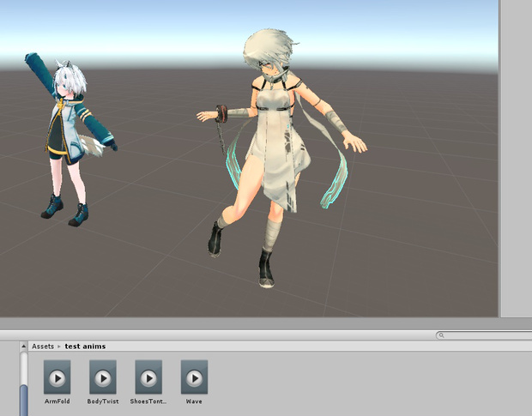Click the test anims breadcrumb folder
Screen dimensions: 532x416
(85, 347)
